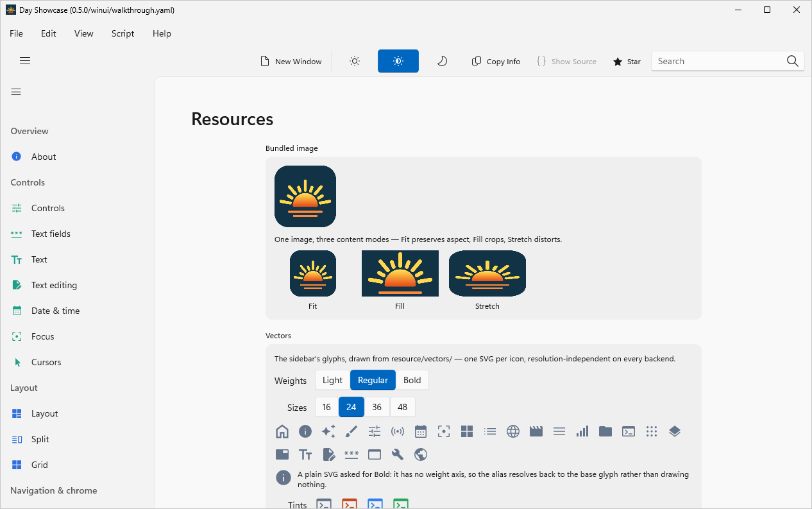This screenshot has width=812, height=509.
Task: Open the Script menu
Action: pos(123,33)
